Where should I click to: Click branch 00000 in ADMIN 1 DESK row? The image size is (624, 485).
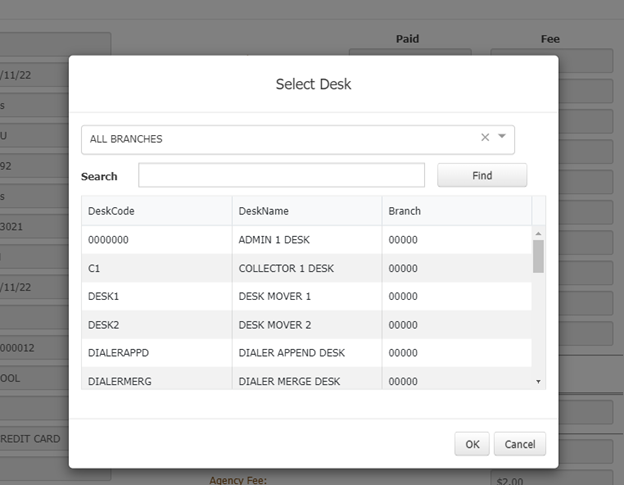[457, 240]
